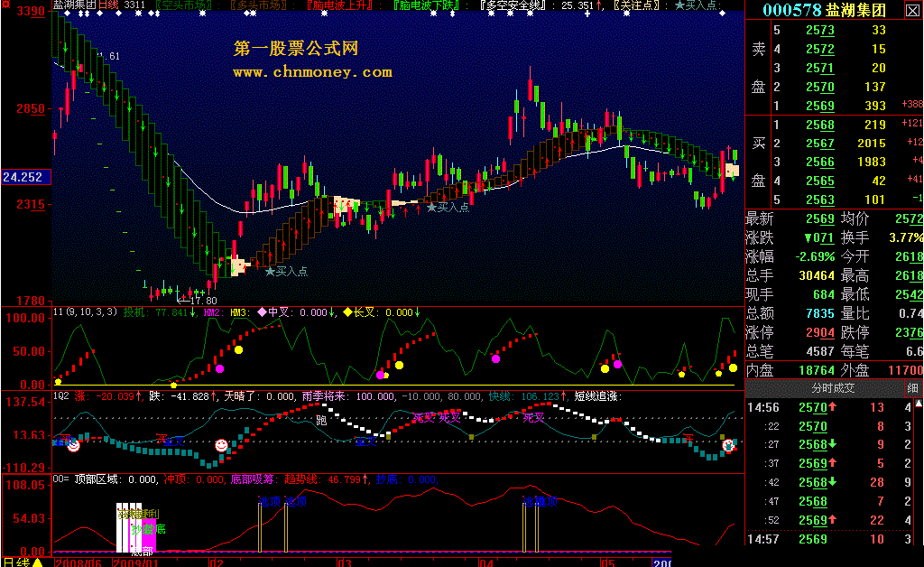Click the 24.252 price cursor label

[25, 177]
